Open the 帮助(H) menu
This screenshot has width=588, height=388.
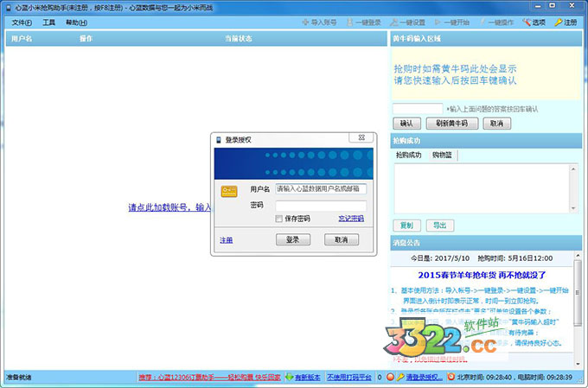tap(76, 22)
